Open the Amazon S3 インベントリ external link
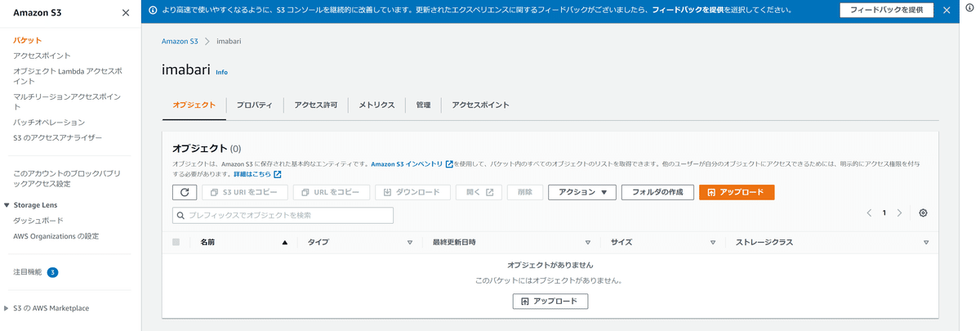The height and width of the screenshot is (331, 980). tap(412, 164)
